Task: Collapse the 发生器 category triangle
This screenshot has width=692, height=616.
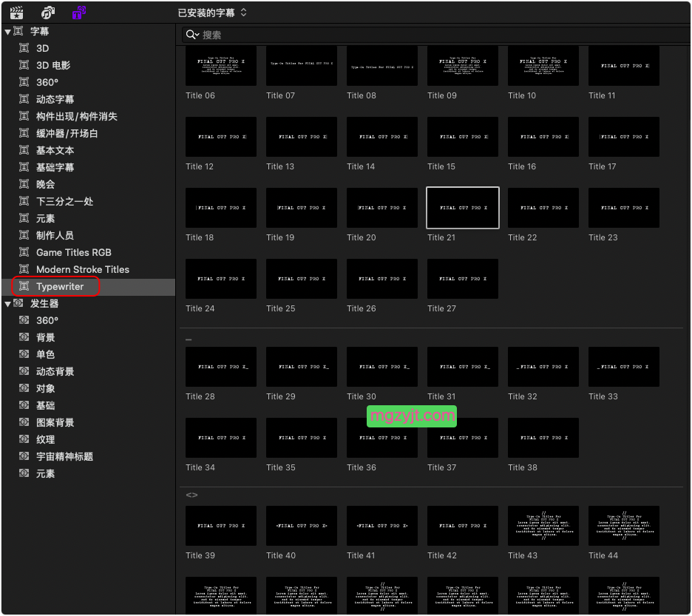Action: 7,304
